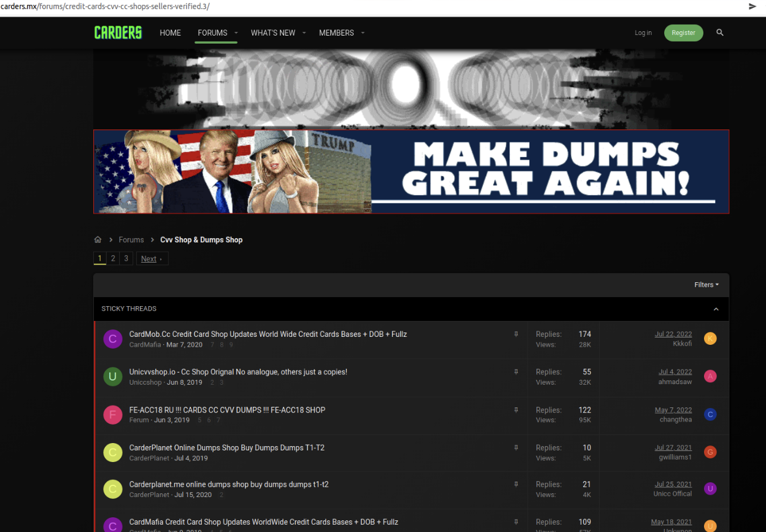Open CardMafia's purple avatar on CardMob.Cc thread

(112, 339)
